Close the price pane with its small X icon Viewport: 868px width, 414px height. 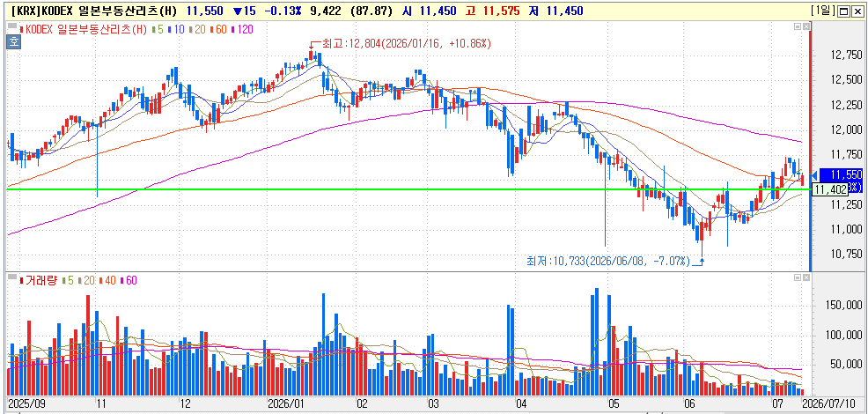[x=805, y=26]
